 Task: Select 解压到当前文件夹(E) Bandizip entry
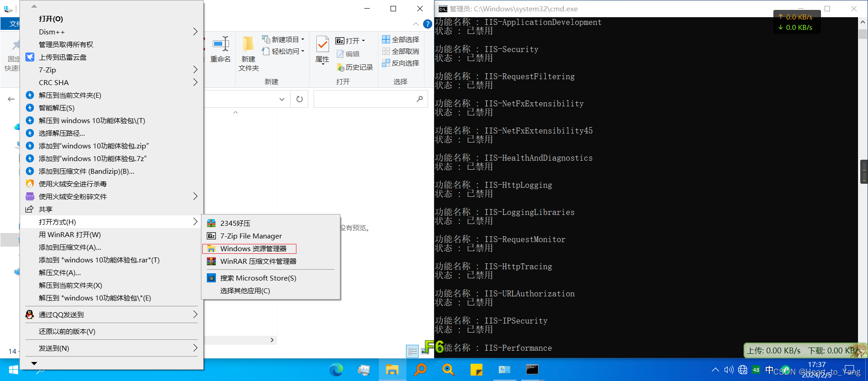[70, 95]
